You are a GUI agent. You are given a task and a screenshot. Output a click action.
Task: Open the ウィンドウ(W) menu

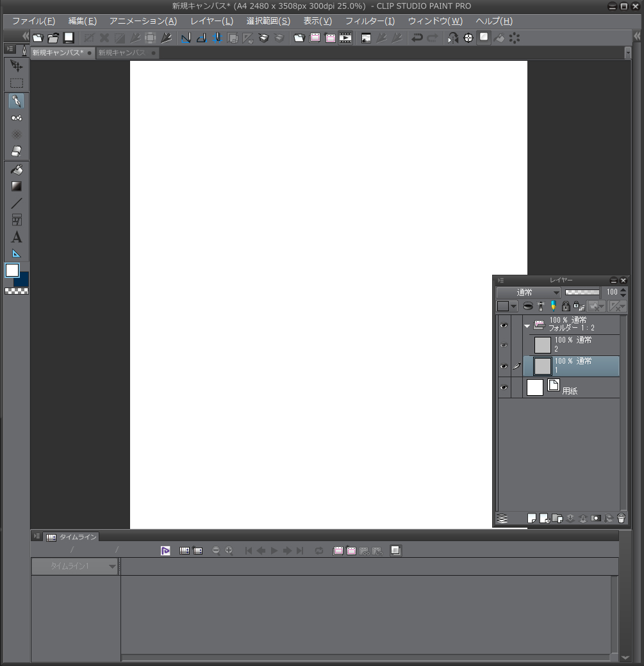(x=435, y=20)
